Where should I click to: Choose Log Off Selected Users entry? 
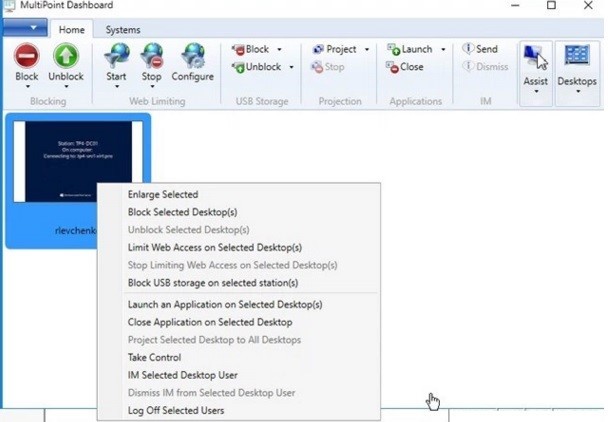176,410
